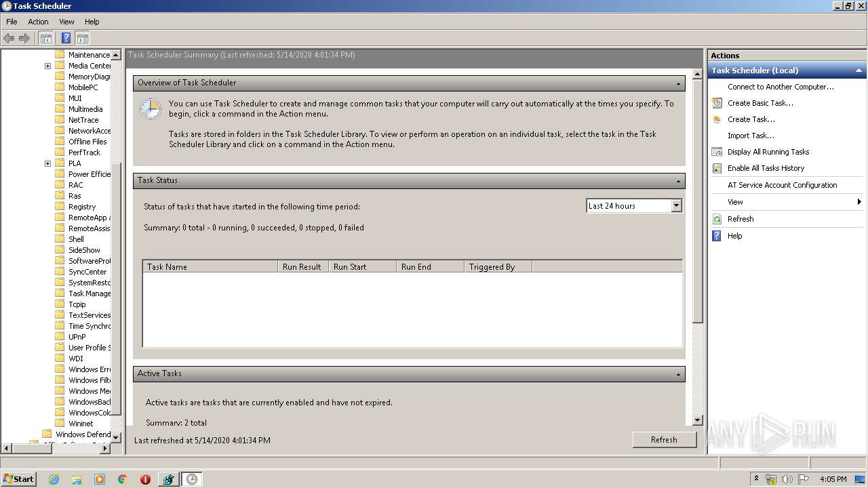Image resolution: width=868 pixels, height=488 pixels.
Task: Click the Import Task action
Action: (751, 136)
